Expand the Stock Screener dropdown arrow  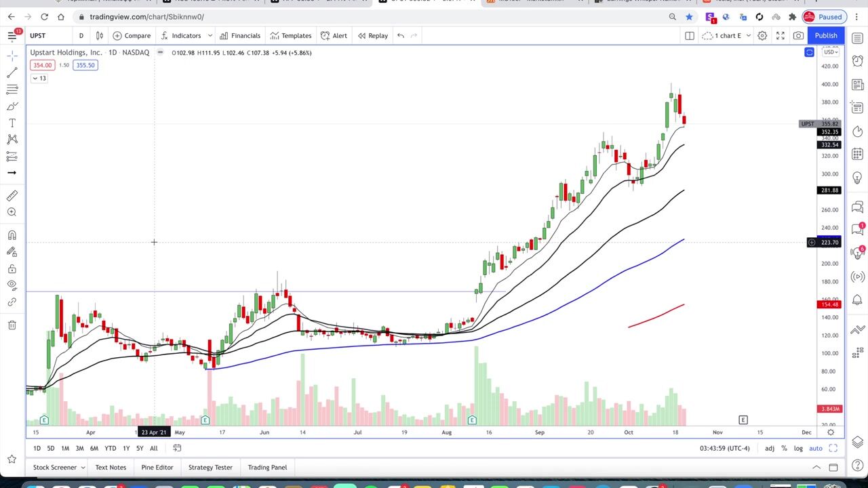83,468
